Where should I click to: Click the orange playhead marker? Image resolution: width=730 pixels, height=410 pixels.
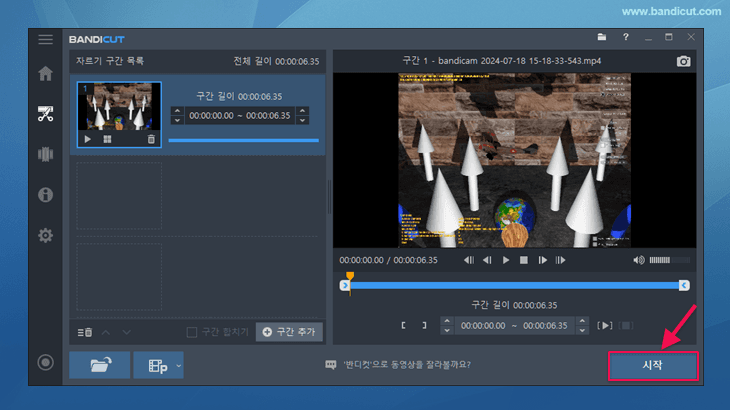[x=350, y=276]
